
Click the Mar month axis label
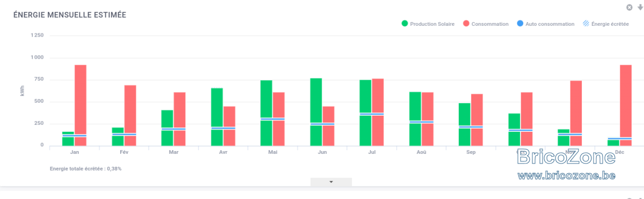tap(173, 152)
